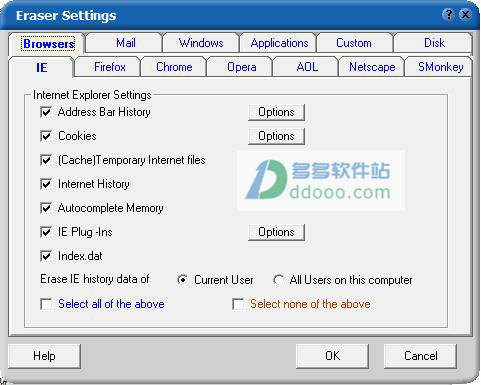Switch to the Applications tab
Image resolution: width=481 pixels, height=385 pixels.
pyautogui.click(x=279, y=43)
